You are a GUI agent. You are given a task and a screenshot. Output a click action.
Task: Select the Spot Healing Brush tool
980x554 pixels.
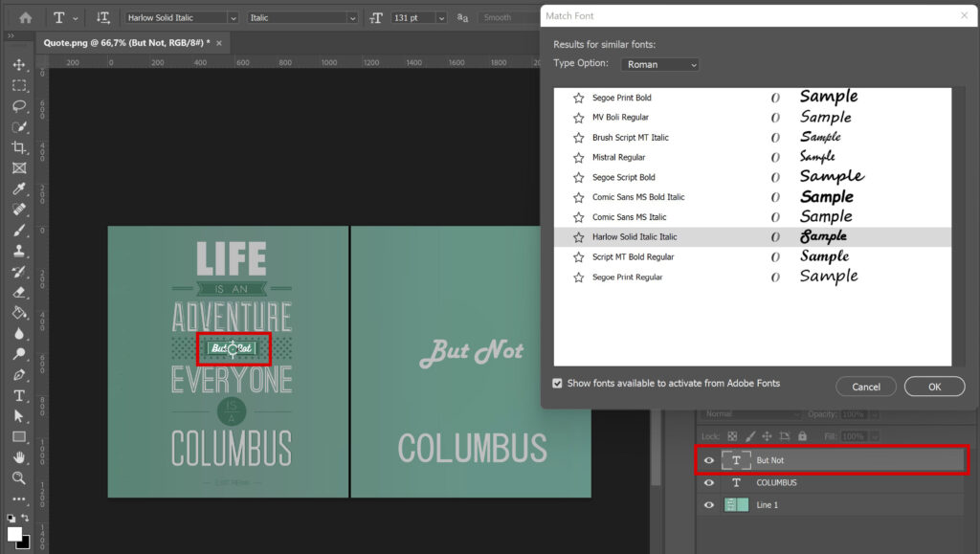click(x=19, y=210)
